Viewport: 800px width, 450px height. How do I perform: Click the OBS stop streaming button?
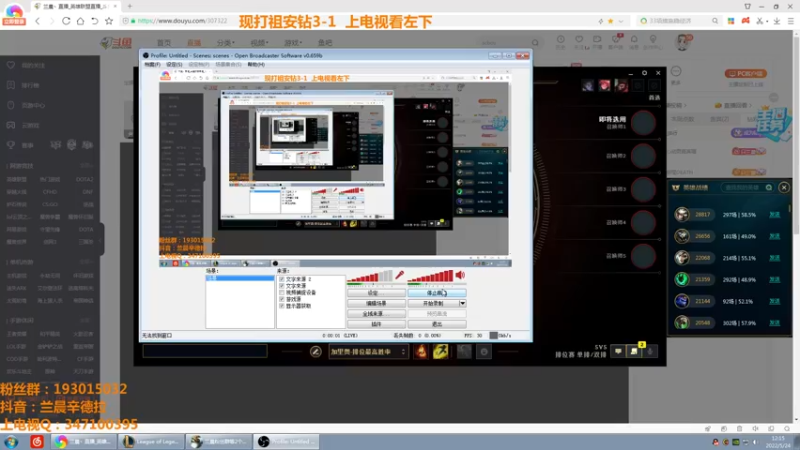(x=437, y=293)
